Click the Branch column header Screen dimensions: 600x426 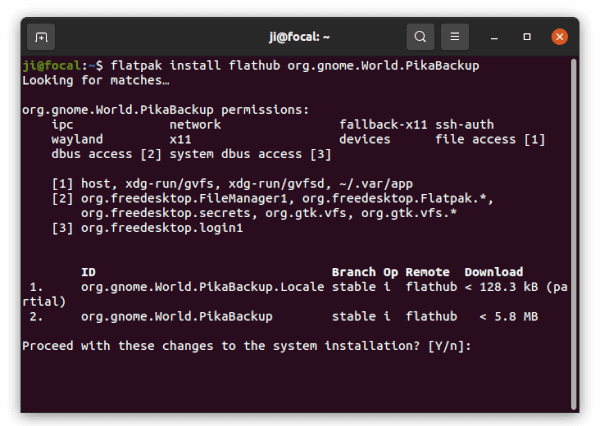click(x=354, y=272)
